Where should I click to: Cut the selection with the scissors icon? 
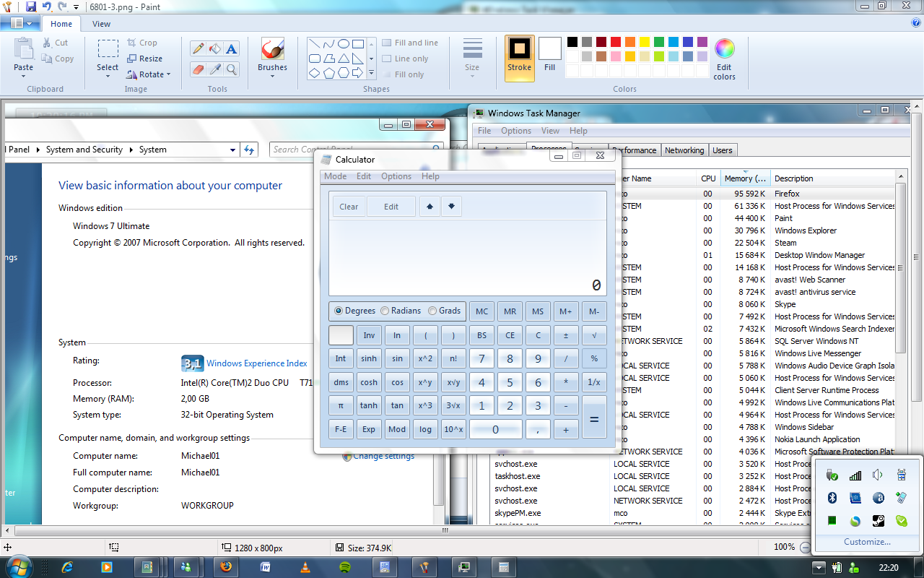[x=56, y=43]
